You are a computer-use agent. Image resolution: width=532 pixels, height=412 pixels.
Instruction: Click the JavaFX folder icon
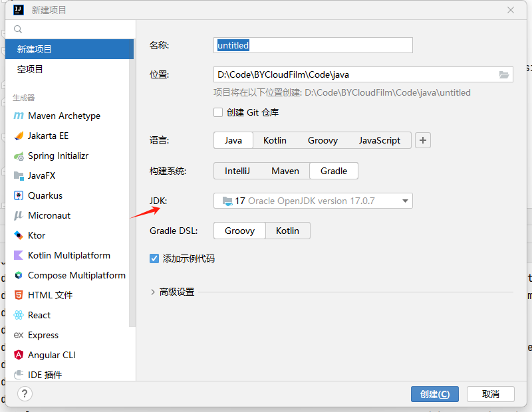(x=19, y=175)
